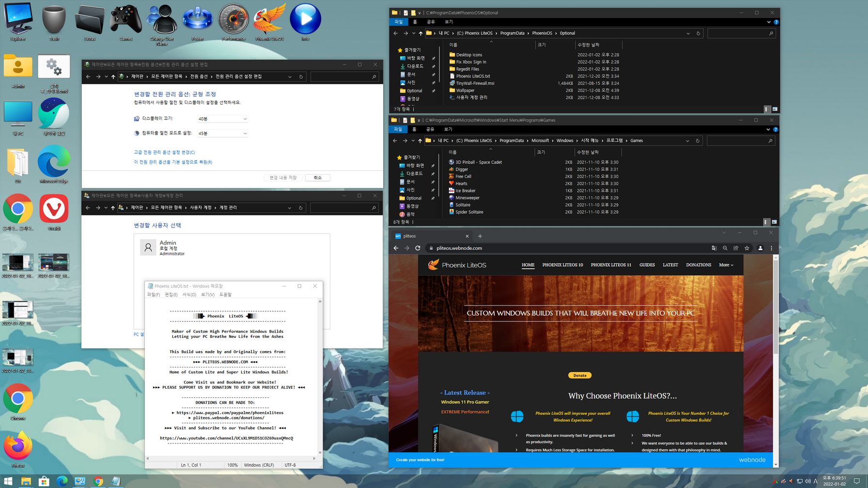The image size is (868, 488).
Task: Select 3D Pinball - Space Cadet shortcut
Action: coord(478,162)
